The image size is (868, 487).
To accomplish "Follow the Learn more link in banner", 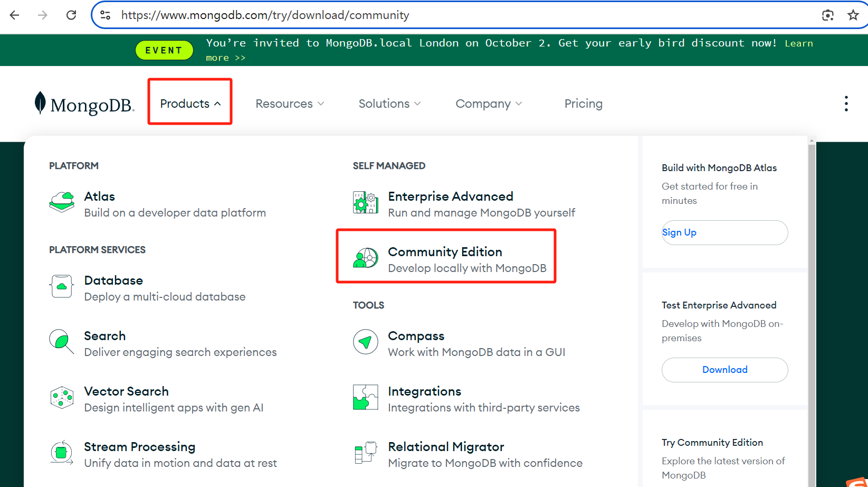I will 798,43.
